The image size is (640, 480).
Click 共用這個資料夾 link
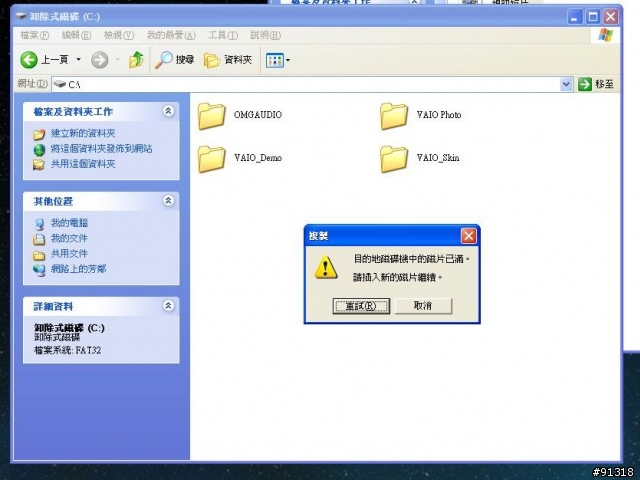83,164
